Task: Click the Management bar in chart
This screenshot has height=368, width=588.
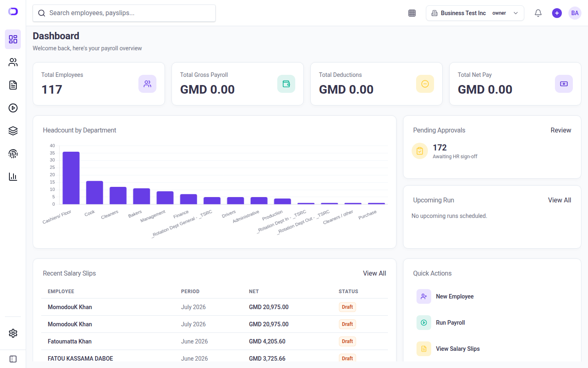Action: 165,197
